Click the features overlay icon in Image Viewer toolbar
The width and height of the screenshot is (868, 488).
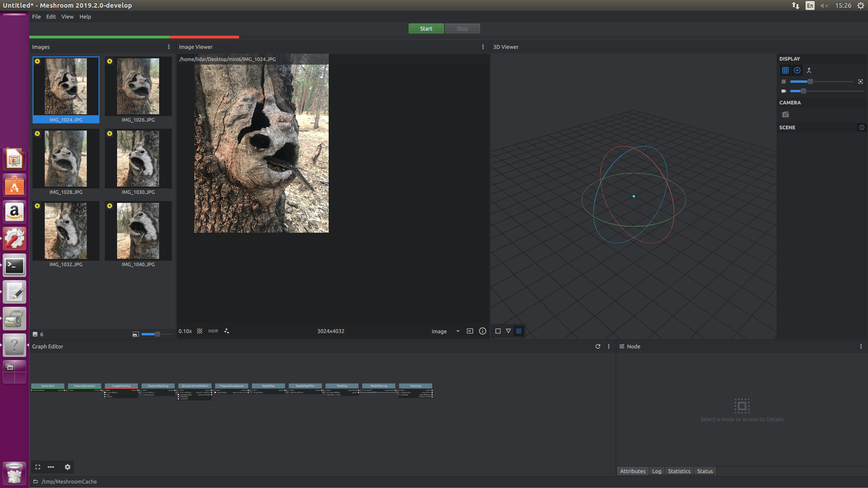(226, 331)
